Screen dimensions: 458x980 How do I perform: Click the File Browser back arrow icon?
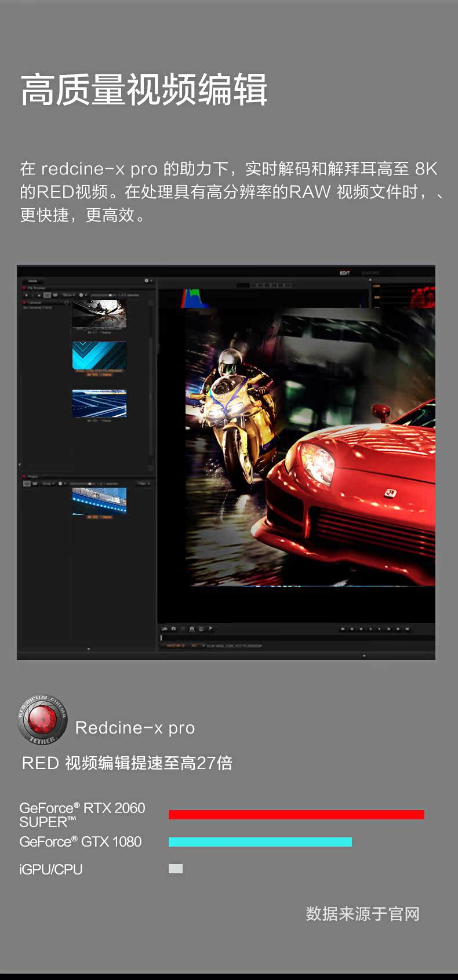pyautogui.click(x=26, y=295)
